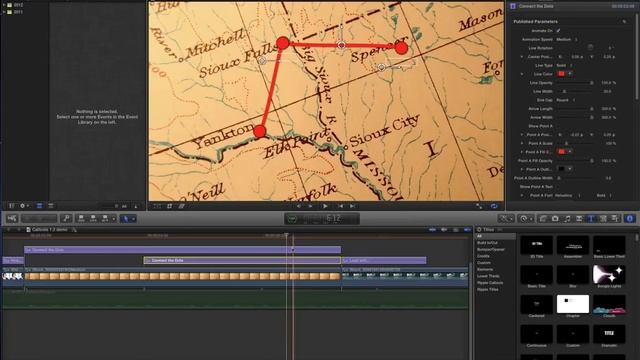Click the Play button under the viewer

[325, 206]
